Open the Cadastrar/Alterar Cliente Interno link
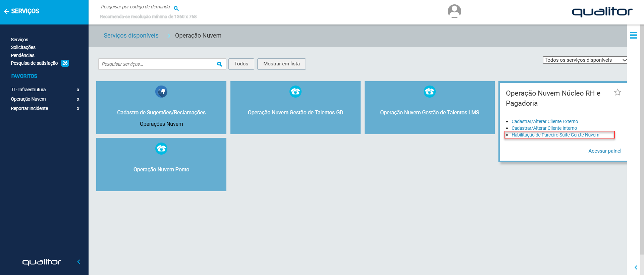This screenshot has width=644, height=275. point(544,128)
